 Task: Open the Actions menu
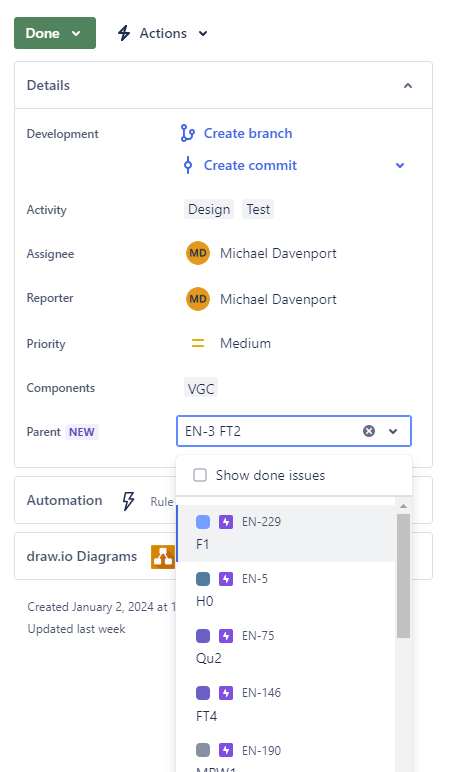(163, 33)
